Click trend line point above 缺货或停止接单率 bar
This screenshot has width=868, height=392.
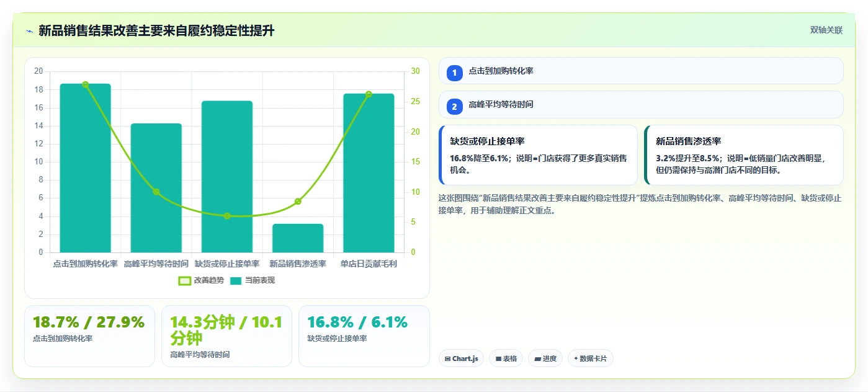(227, 216)
